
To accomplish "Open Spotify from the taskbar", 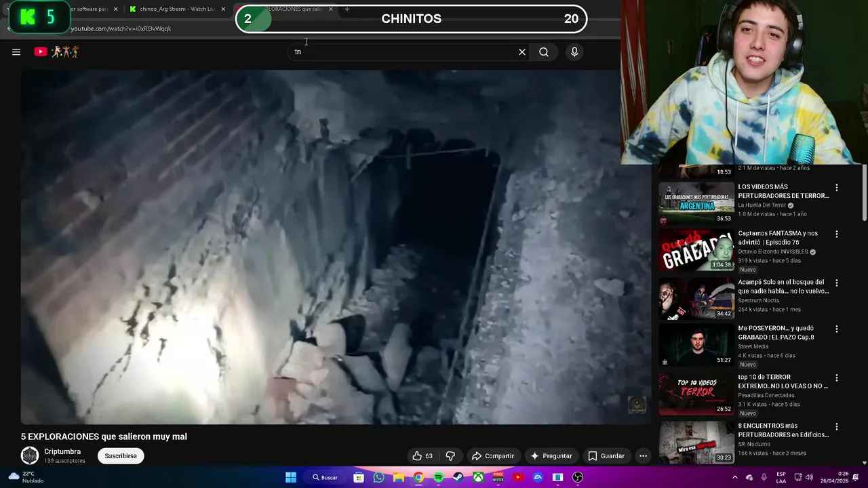I will 438,477.
